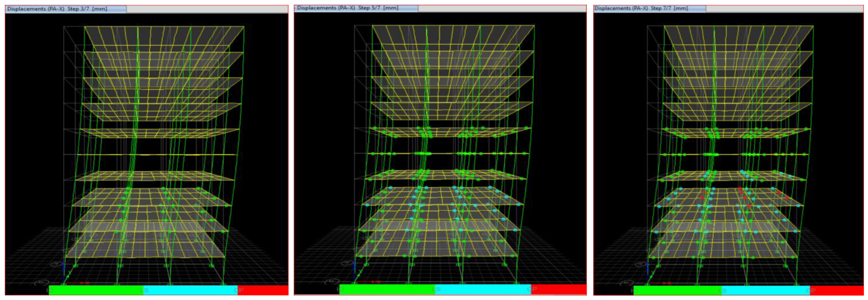Click cyan LS legend bar in Step 7/7 view

[x=765, y=290]
